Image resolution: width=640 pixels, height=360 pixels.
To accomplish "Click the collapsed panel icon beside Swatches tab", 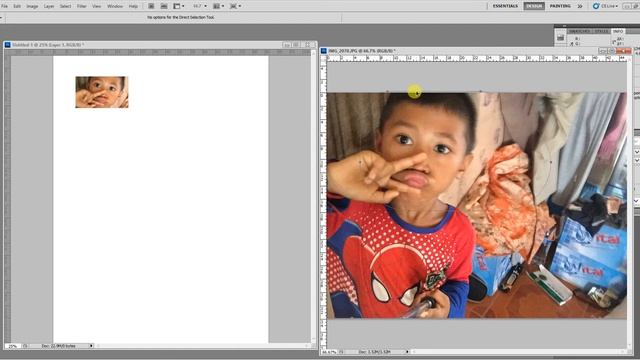I will (560, 38).
